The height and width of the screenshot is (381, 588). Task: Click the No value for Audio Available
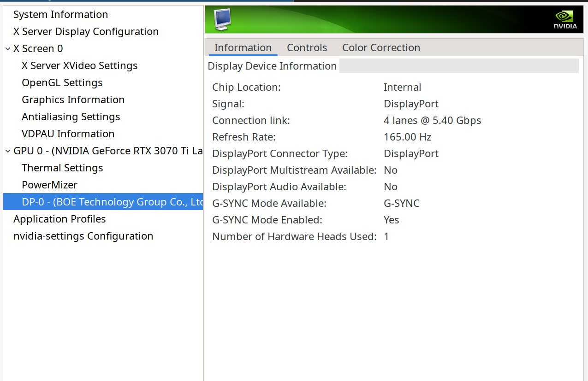390,187
